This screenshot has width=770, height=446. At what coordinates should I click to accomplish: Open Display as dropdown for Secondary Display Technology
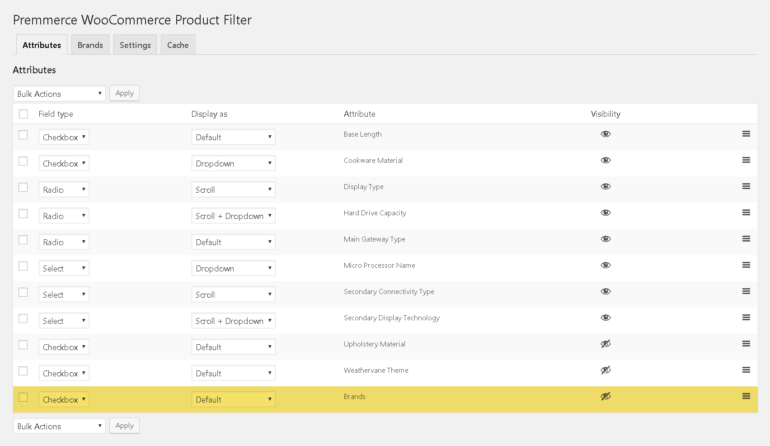[x=233, y=321]
